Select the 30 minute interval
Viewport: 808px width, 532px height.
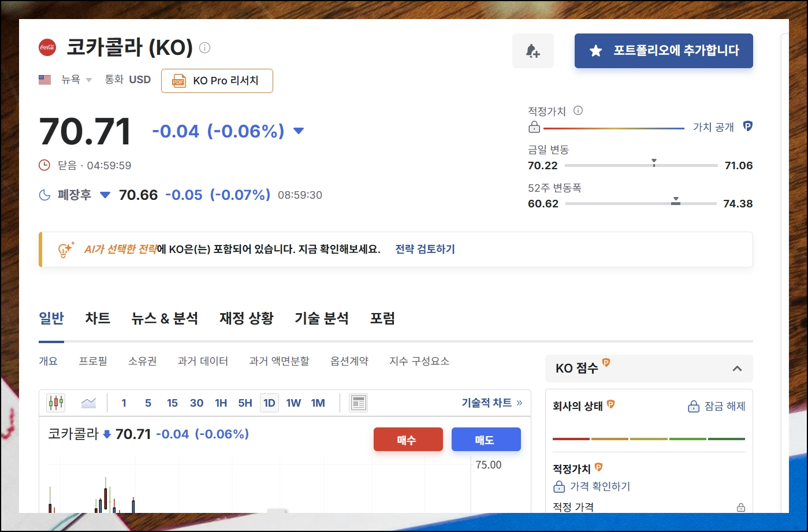197,403
